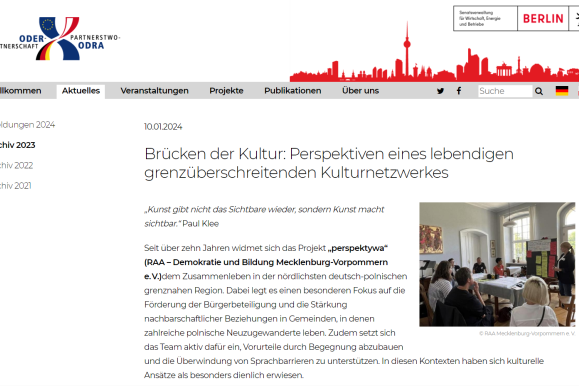579x386 pixels.
Task: Click the date 10.01.2024
Action: pyautogui.click(x=163, y=127)
